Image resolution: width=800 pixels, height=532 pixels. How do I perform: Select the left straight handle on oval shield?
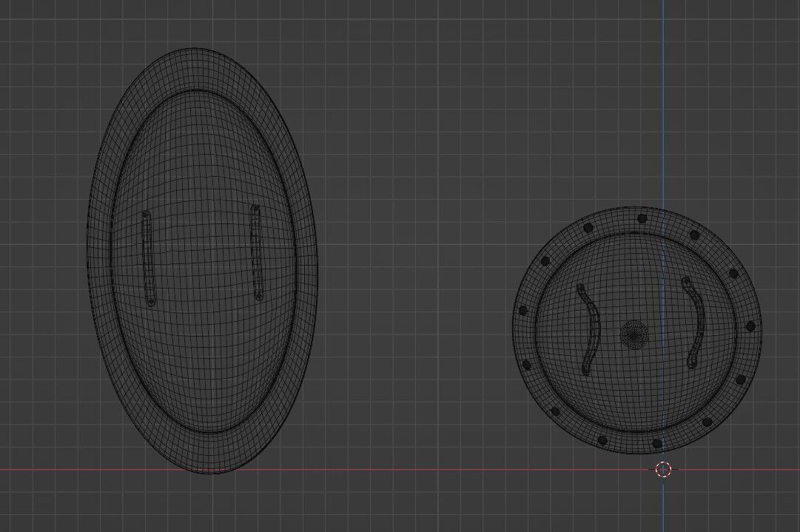[148, 258]
